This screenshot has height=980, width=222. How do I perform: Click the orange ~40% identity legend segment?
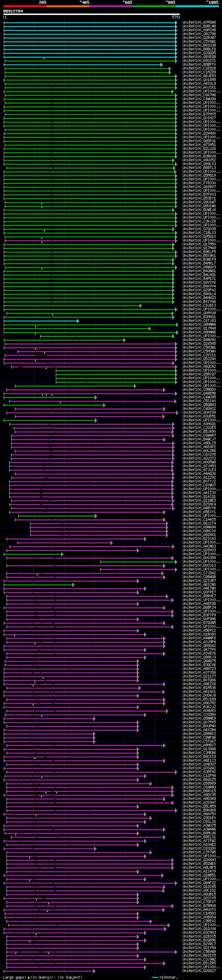pos(68,6)
